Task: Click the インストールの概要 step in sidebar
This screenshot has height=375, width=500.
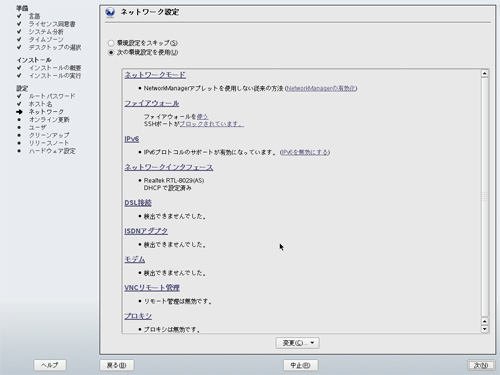Action: [55, 68]
